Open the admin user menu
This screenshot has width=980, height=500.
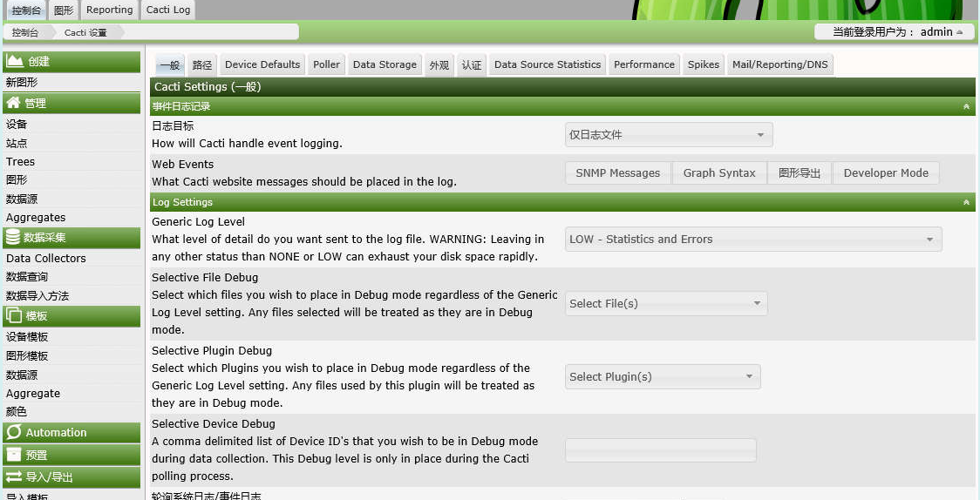(894, 32)
